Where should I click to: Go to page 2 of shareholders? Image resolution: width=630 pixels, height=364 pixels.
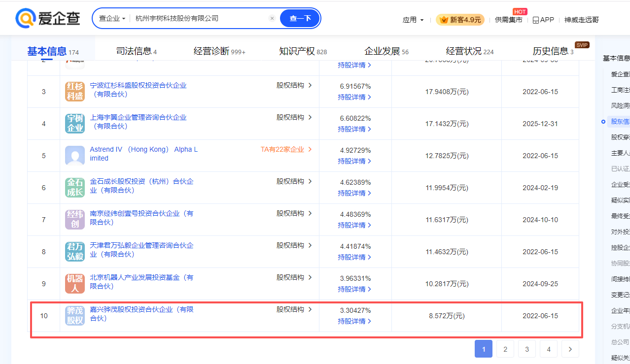point(505,349)
